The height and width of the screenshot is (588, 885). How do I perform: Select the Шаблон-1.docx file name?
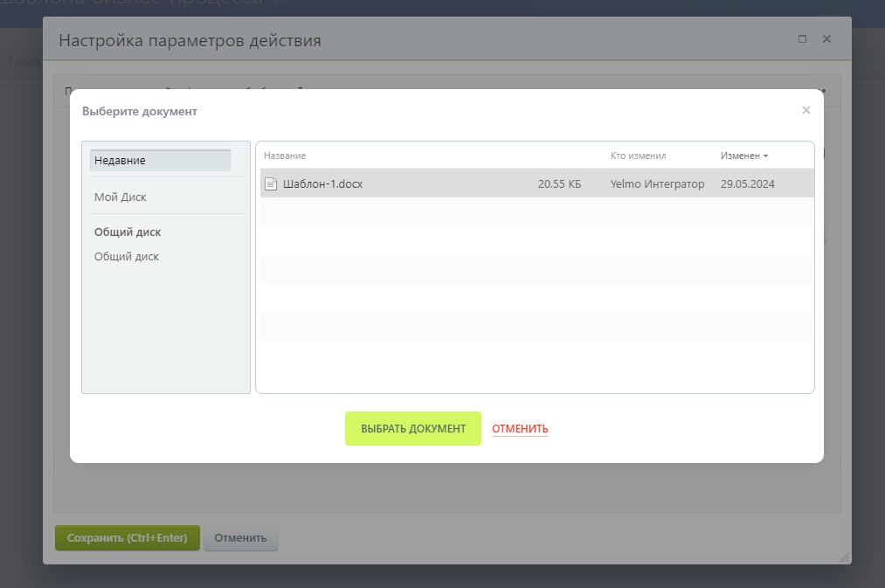click(x=322, y=184)
